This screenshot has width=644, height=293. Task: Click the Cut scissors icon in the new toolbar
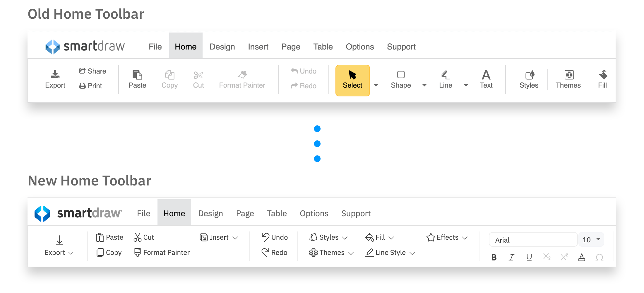137,237
